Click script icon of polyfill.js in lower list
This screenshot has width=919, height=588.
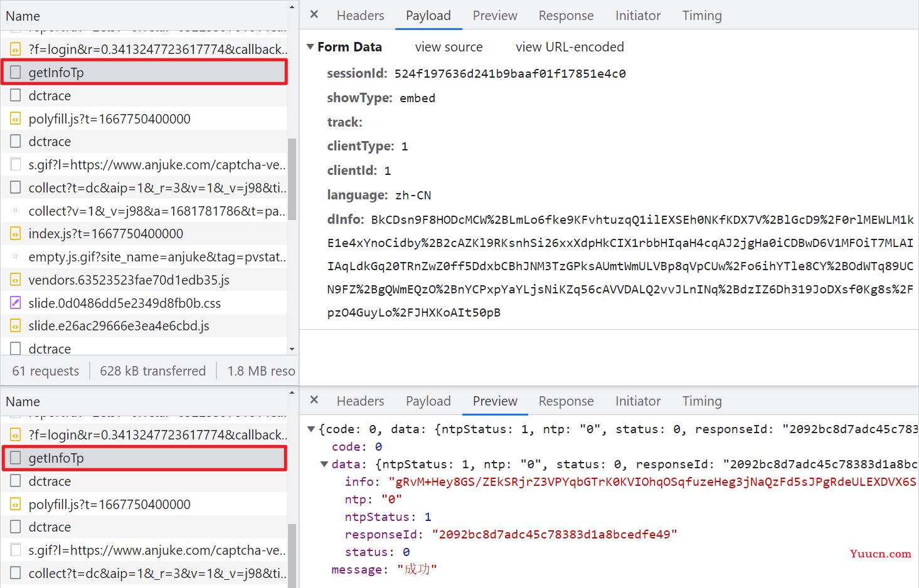[16, 504]
